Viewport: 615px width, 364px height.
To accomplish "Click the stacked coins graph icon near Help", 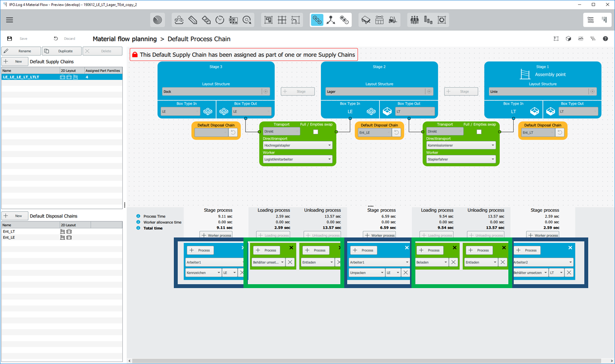I will point(580,38).
